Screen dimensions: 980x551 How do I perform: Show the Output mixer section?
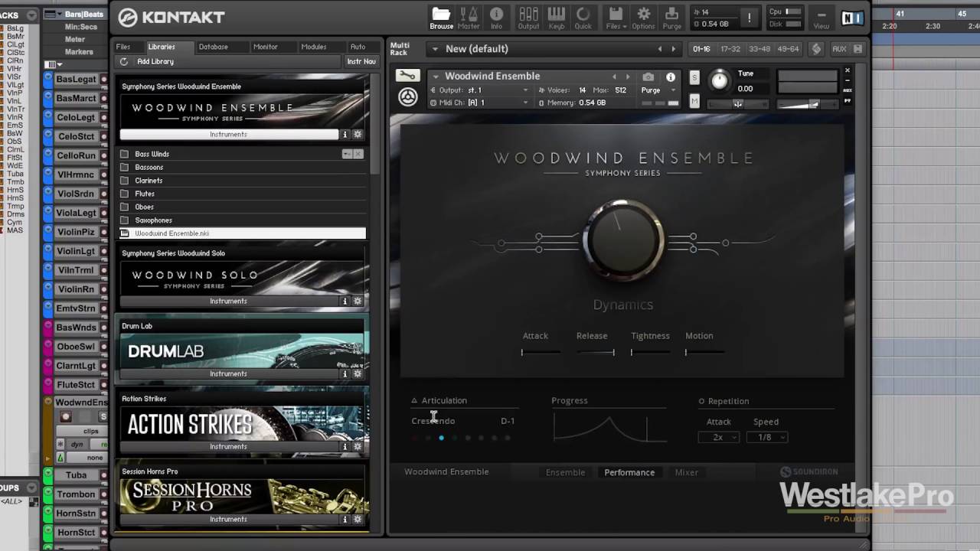[x=528, y=18]
